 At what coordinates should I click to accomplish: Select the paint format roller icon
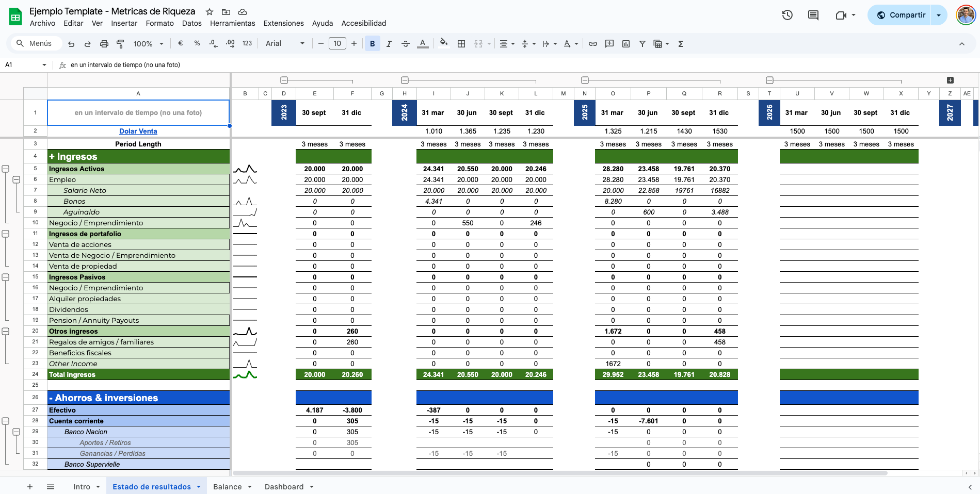pyautogui.click(x=120, y=44)
